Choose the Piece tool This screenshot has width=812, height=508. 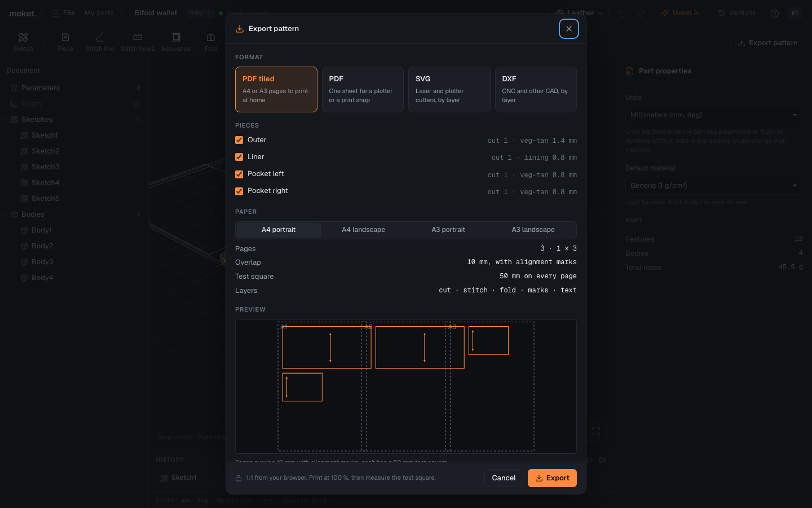tap(65, 42)
